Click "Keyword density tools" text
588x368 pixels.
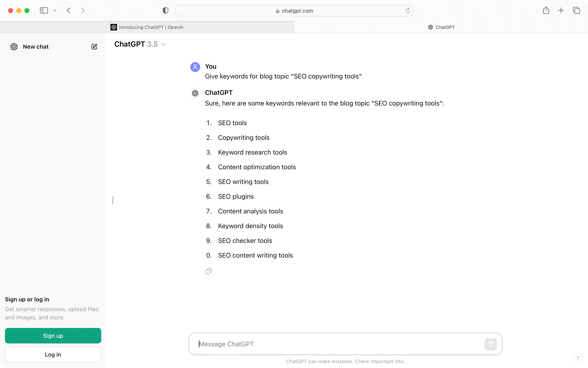pyautogui.click(x=251, y=226)
